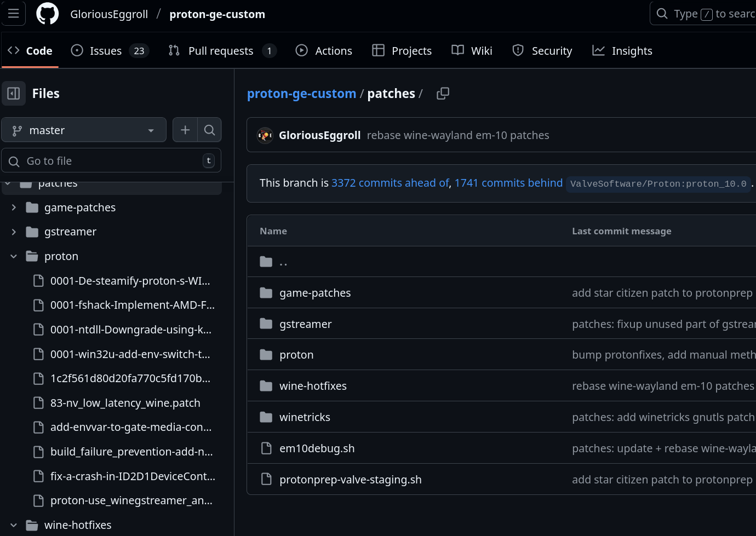Viewport: 756px width, 536px height.
Task: Open the Pull requests tab
Action: click(x=222, y=51)
